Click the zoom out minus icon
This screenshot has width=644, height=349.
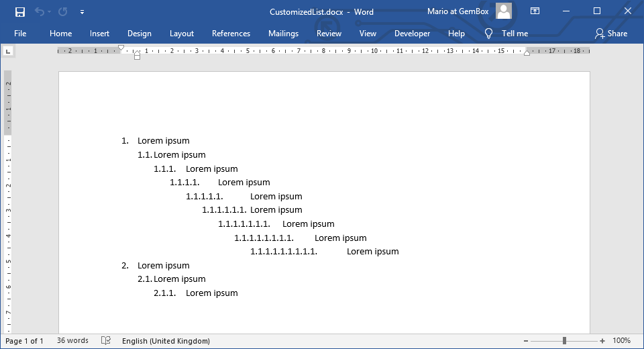pyautogui.click(x=526, y=341)
